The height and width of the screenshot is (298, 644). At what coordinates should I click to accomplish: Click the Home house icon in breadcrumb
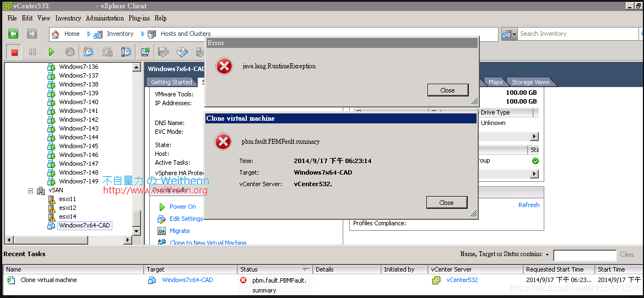click(56, 34)
